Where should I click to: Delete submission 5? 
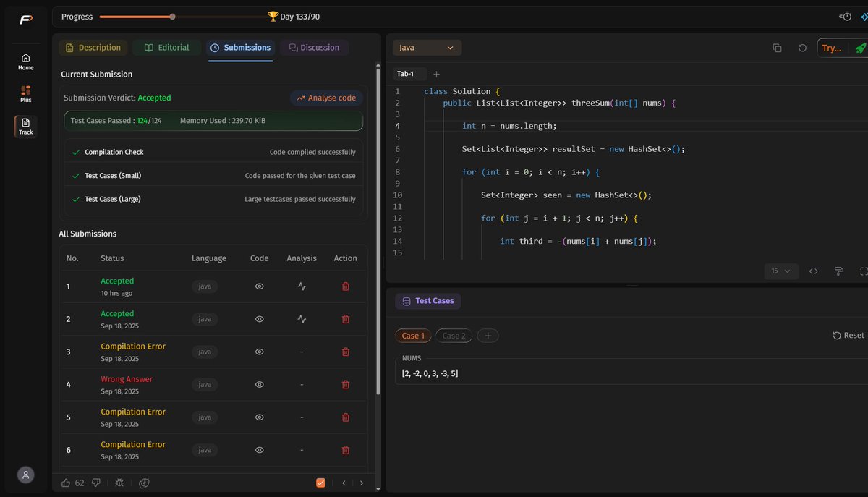[345, 417]
